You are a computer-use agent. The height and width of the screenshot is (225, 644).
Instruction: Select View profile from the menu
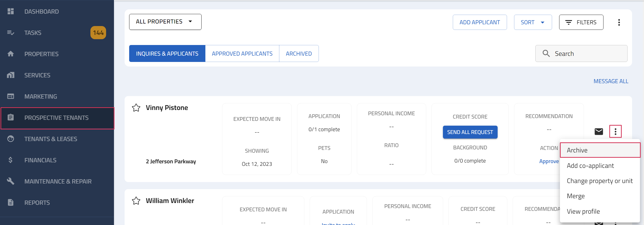600,211
